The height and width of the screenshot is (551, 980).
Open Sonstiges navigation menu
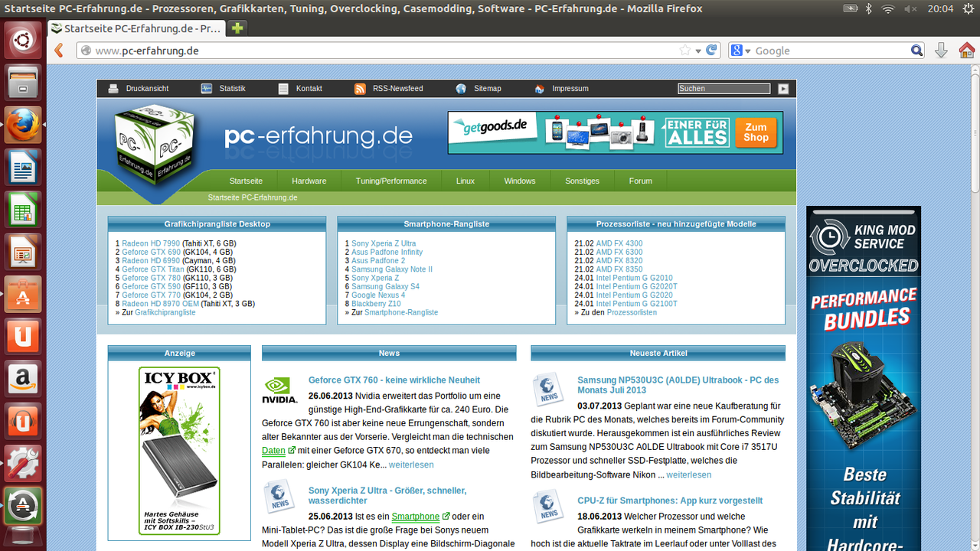(x=582, y=181)
